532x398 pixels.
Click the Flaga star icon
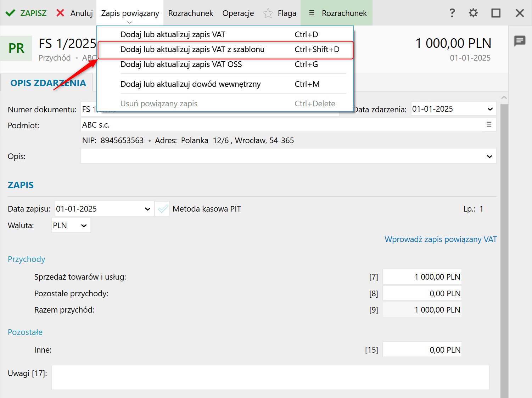click(x=268, y=13)
